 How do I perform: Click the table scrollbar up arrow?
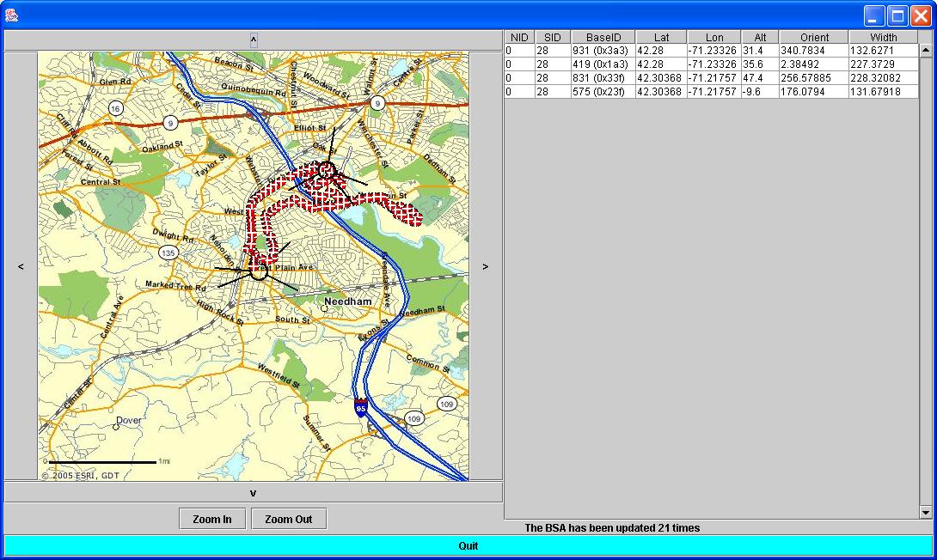[x=926, y=51]
